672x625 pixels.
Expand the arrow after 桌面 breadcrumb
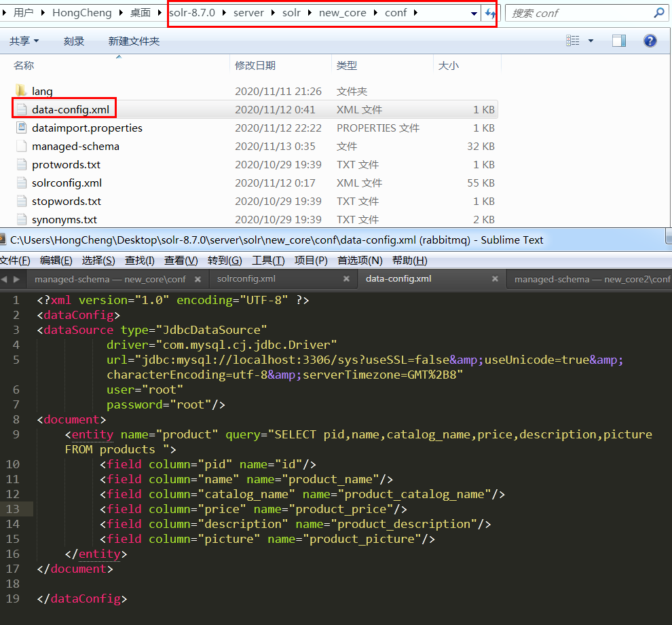160,13
